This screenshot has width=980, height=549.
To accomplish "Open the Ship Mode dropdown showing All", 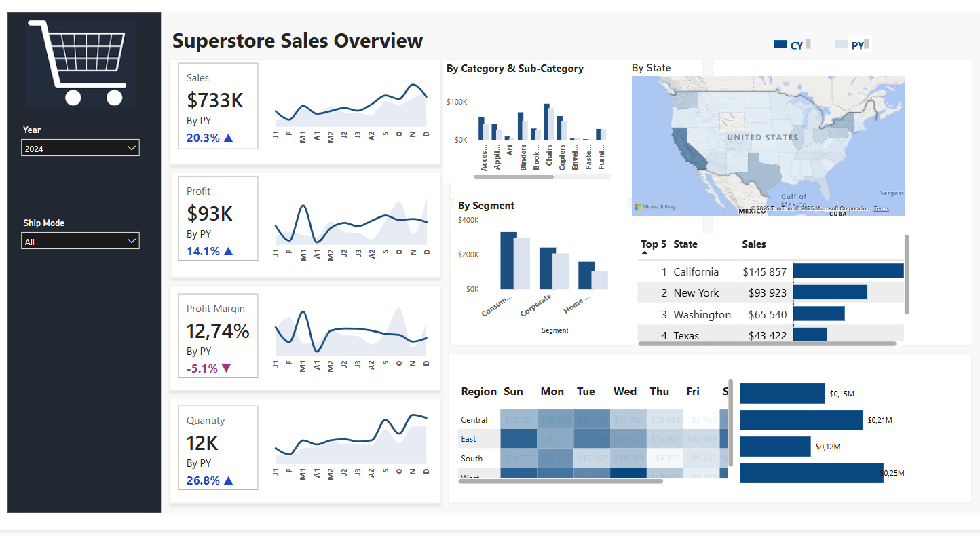I will click(80, 241).
